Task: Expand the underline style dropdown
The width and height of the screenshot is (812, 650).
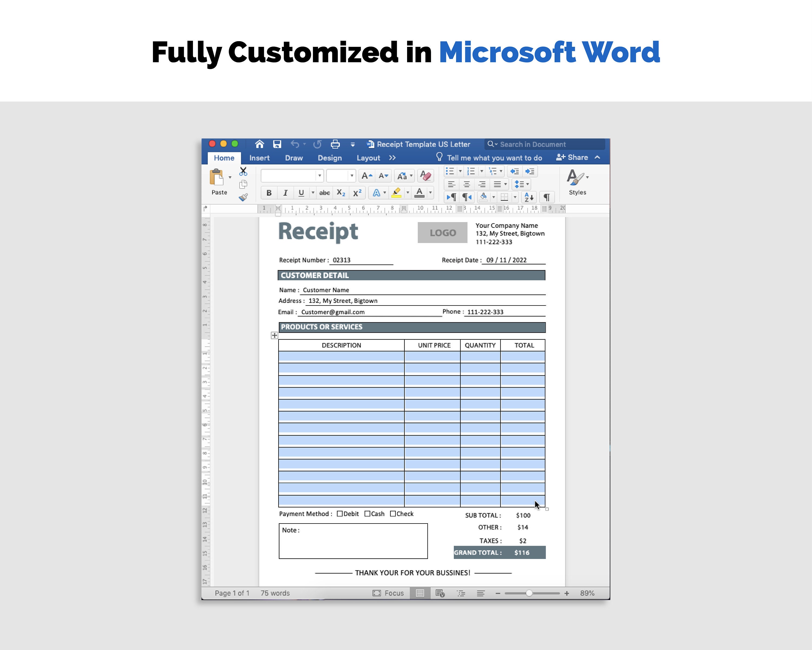Action: click(x=313, y=193)
